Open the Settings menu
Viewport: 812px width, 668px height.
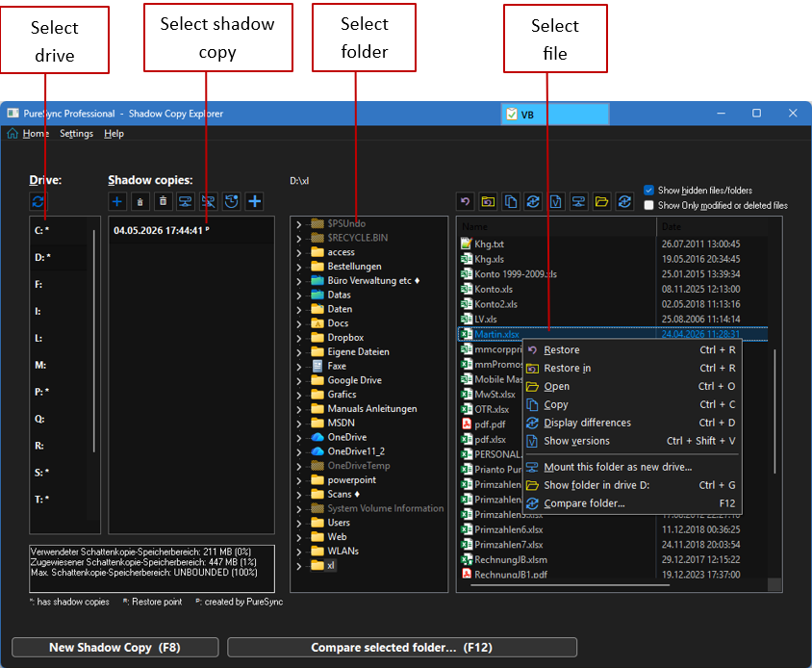tap(76, 134)
